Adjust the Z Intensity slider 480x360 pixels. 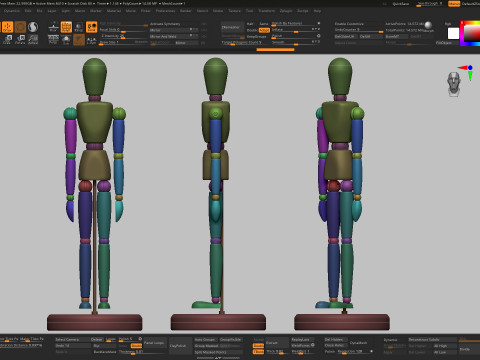pyautogui.click(x=123, y=36)
